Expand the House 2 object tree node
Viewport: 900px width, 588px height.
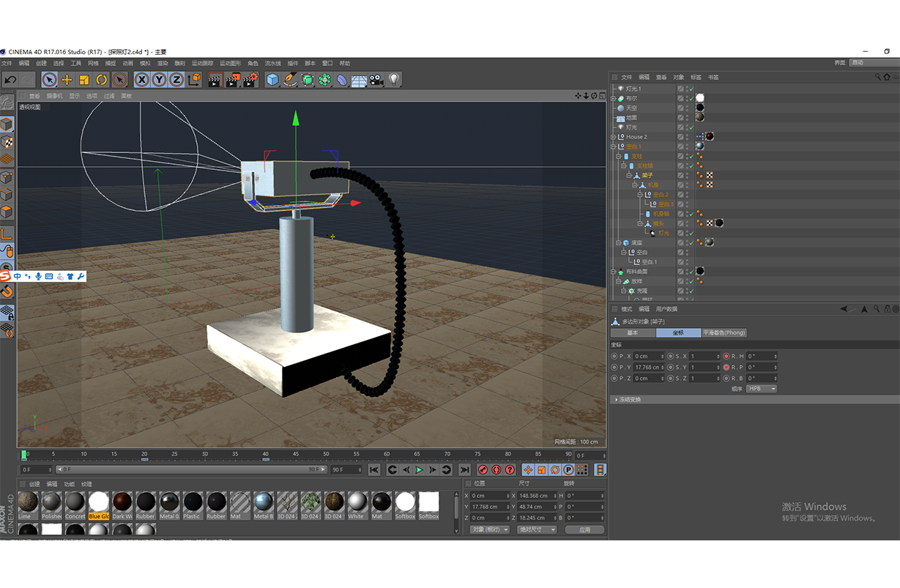tap(614, 137)
